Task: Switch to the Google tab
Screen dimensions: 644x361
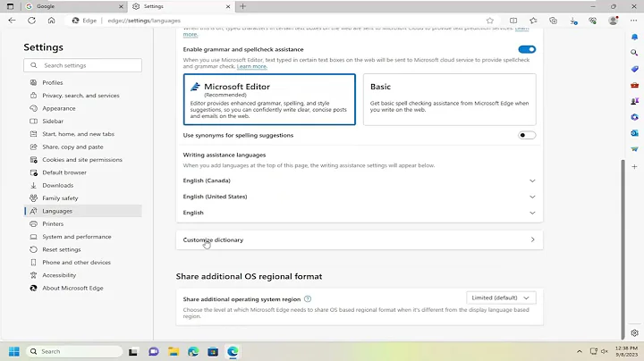Action: 74,6
